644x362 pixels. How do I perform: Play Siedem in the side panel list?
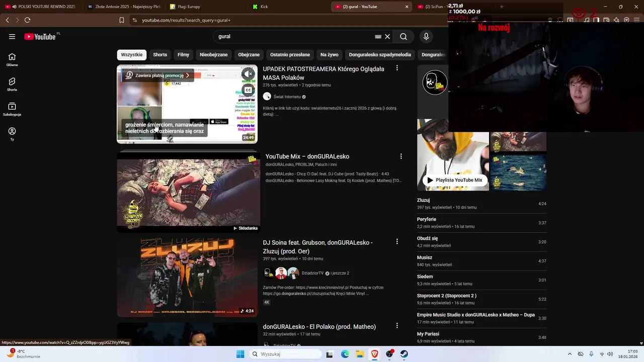pyautogui.click(x=481, y=280)
